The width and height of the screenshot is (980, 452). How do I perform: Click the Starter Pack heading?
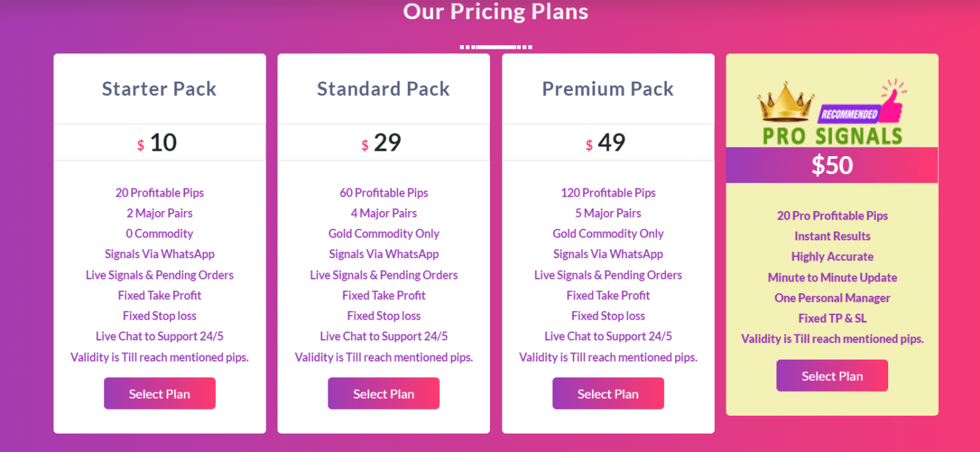[159, 89]
